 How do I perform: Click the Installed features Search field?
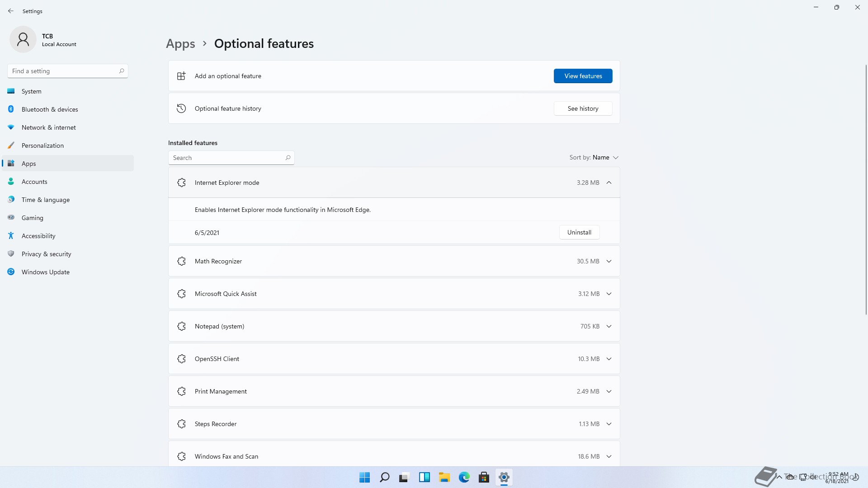[x=231, y=158]
